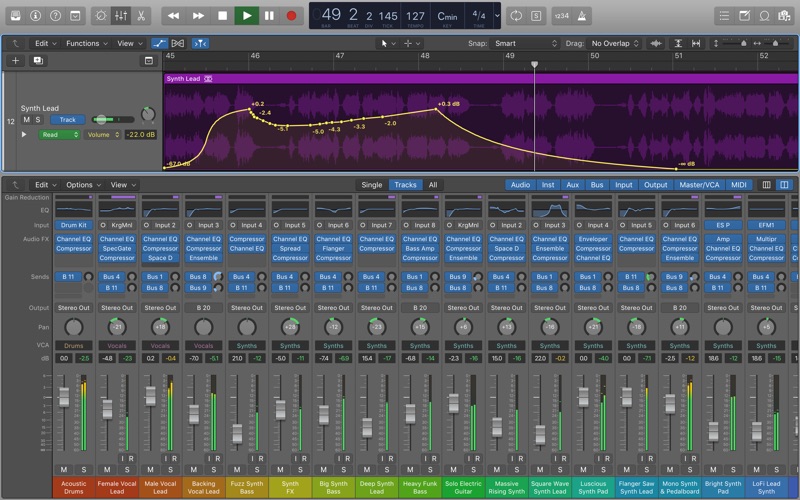This screenshot has height=500, width=800.
Task: Switch mixer view to the Single tab
Action: click(371, 185)
